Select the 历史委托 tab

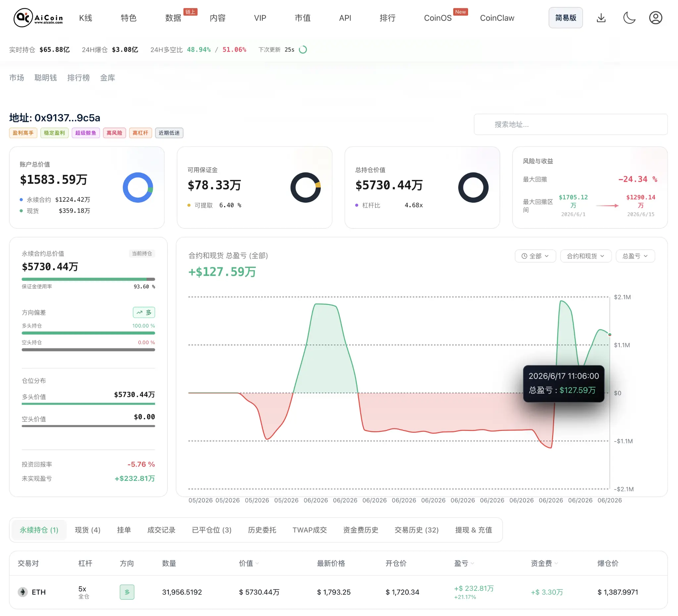click(262, 530)
